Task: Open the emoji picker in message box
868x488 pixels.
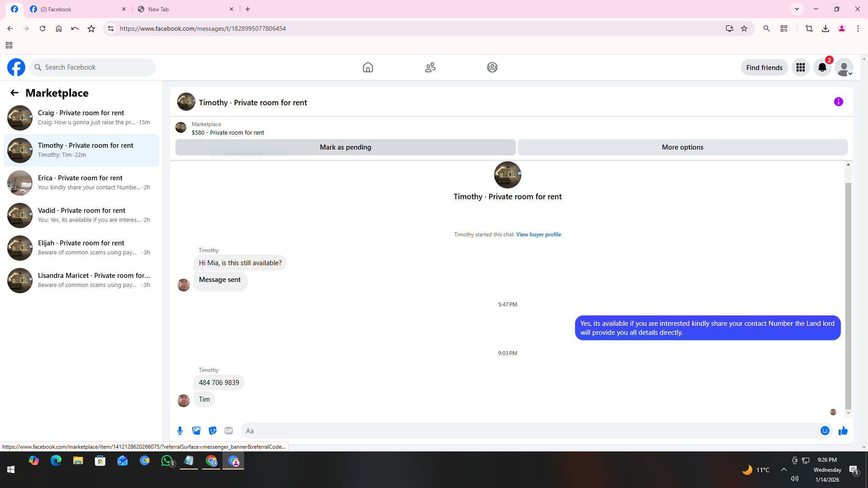Action: coord(825,431)
